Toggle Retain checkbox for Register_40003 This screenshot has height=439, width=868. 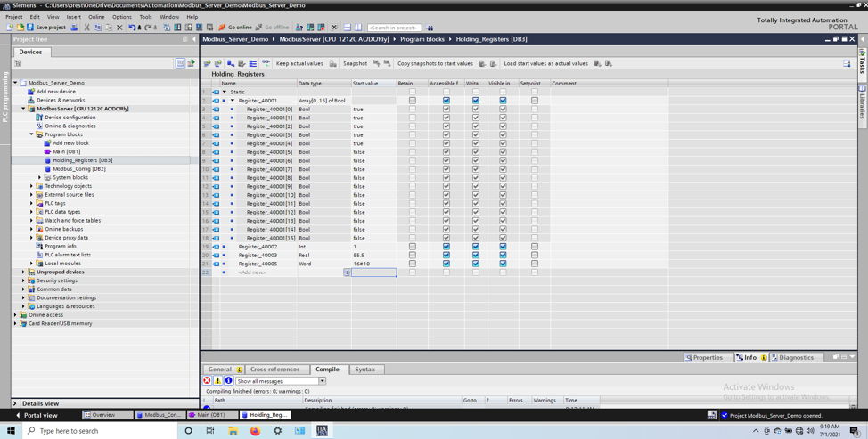(x=413, y=255)
